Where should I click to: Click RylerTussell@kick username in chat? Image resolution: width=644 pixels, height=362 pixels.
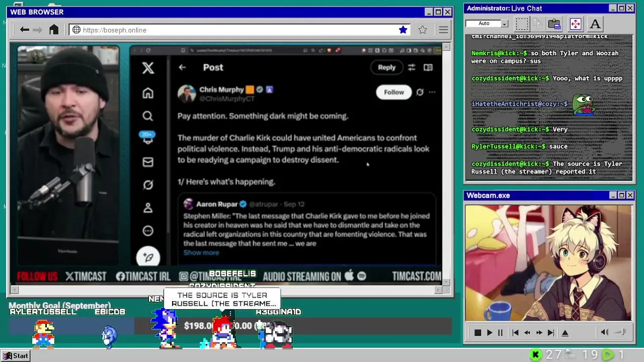pos(509,146)
